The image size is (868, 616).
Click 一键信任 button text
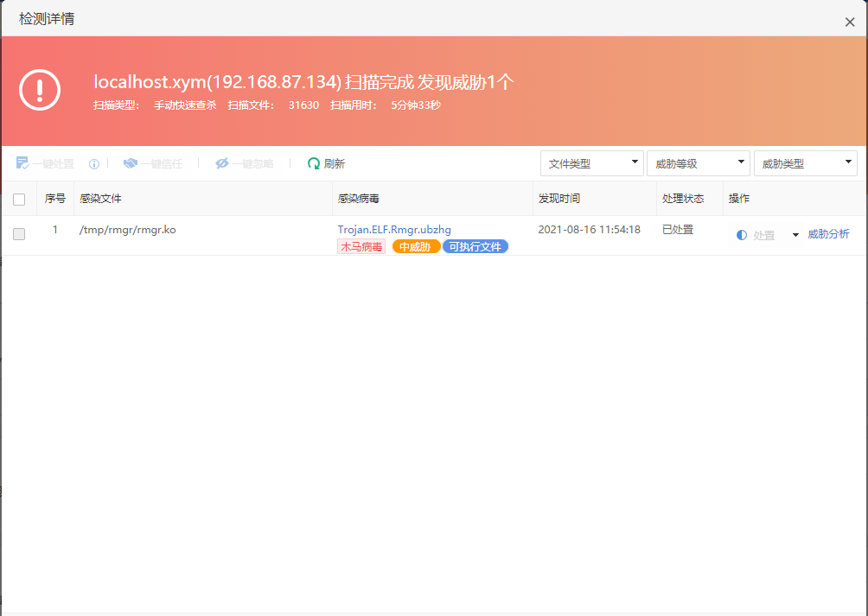(162, 163)
